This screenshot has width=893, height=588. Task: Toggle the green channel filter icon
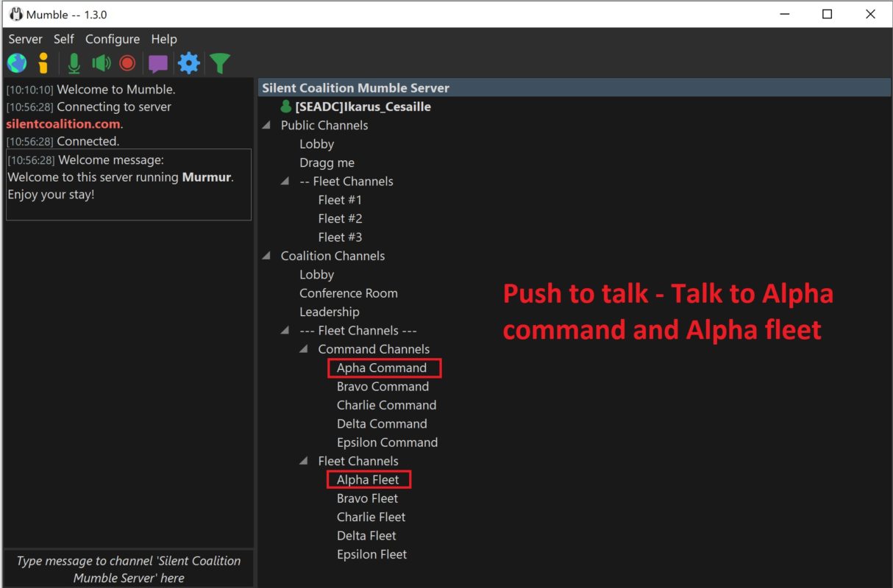click(220, 64)
